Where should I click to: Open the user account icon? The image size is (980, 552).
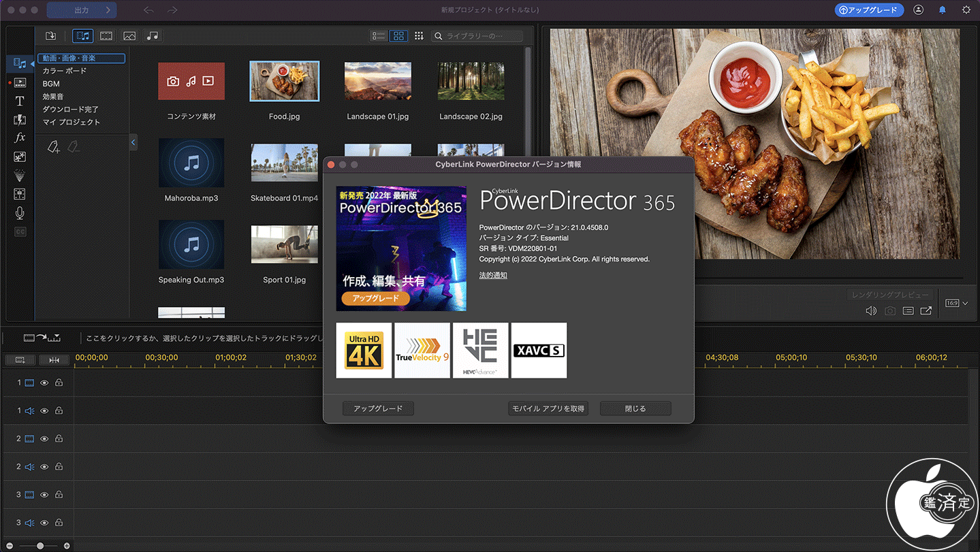tap(919, 10)
